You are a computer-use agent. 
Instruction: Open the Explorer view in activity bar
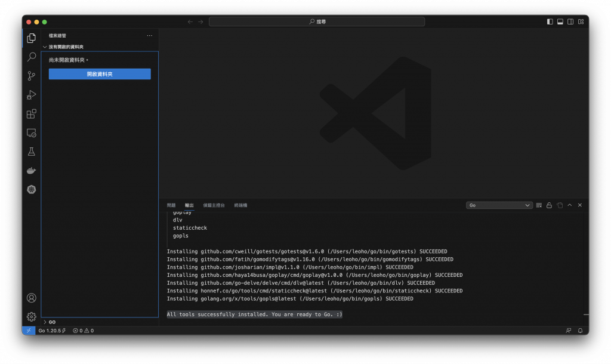click(32, 38)
